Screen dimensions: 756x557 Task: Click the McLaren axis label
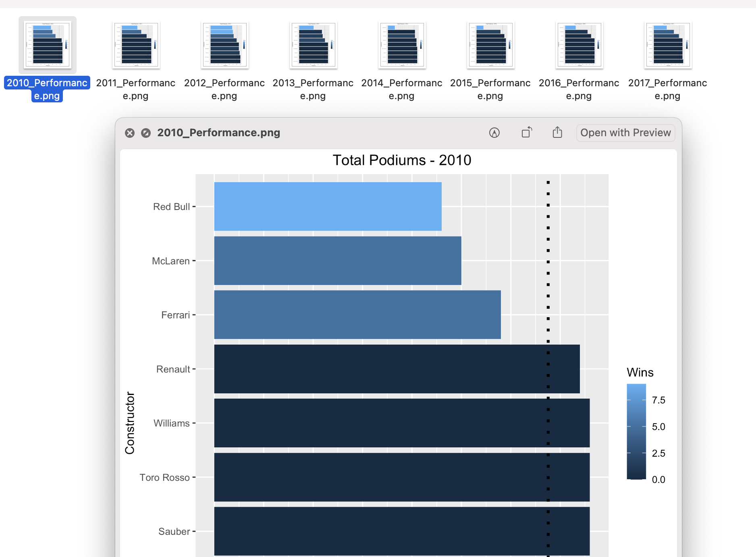pos(171,261)
